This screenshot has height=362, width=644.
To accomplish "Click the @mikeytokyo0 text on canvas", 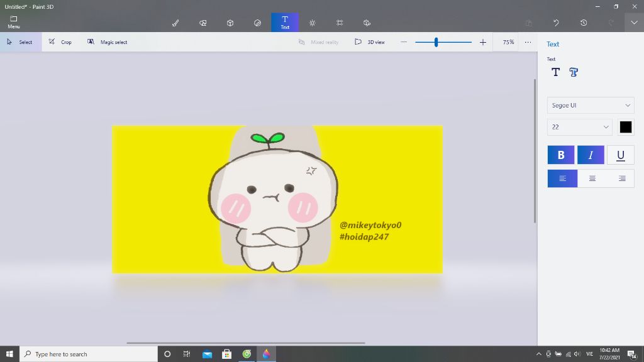I will 370,225.
